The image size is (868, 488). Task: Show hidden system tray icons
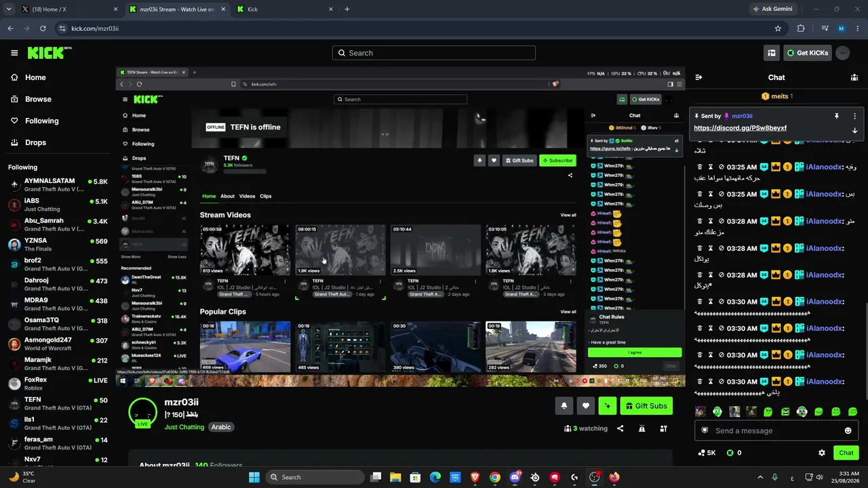tap(760, 477)
